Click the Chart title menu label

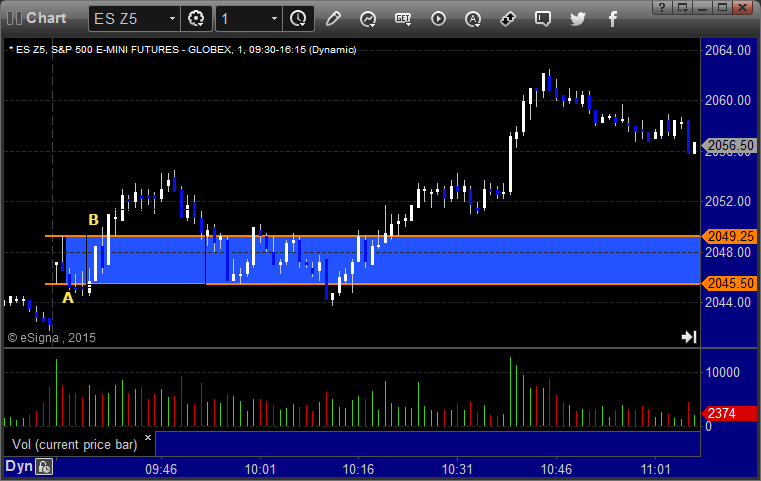[46, 18]
